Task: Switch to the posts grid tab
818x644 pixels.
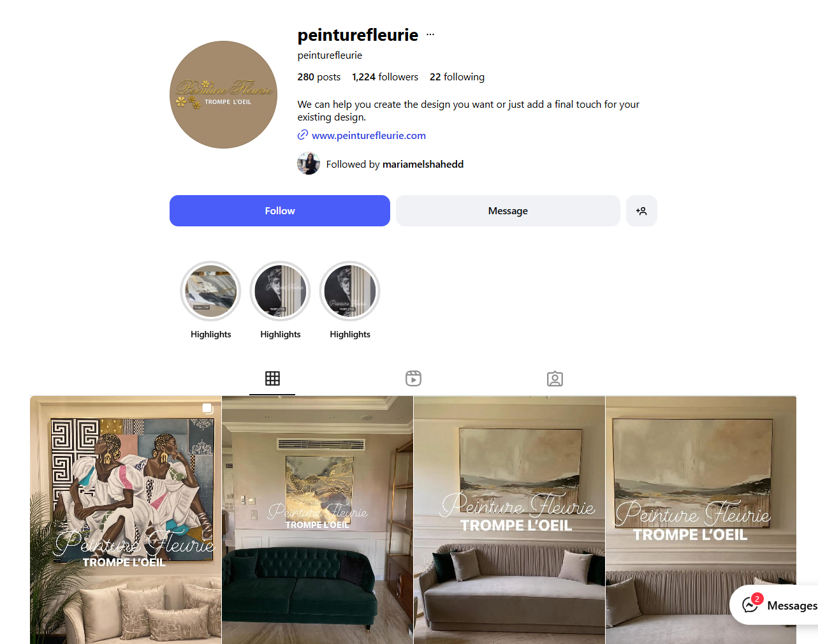Action: [272, 378]
